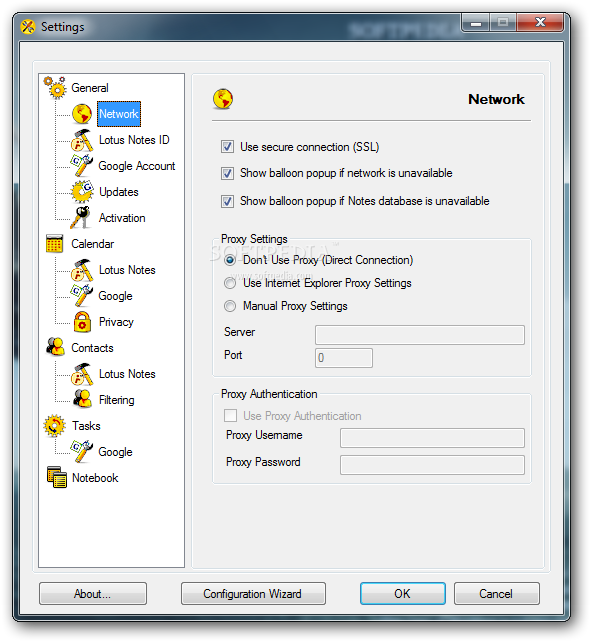The height and width of the screenshot is (642, 591).
Task: Enable Use Proxy Authentication checkbox
Action: click(231, 416)
